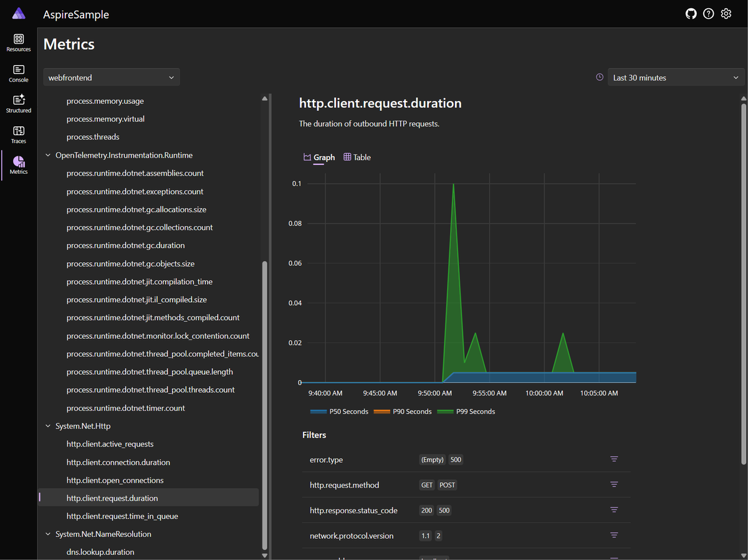Switch to the Table tab
Screen dimensions: 748x560
click(357, 158)
